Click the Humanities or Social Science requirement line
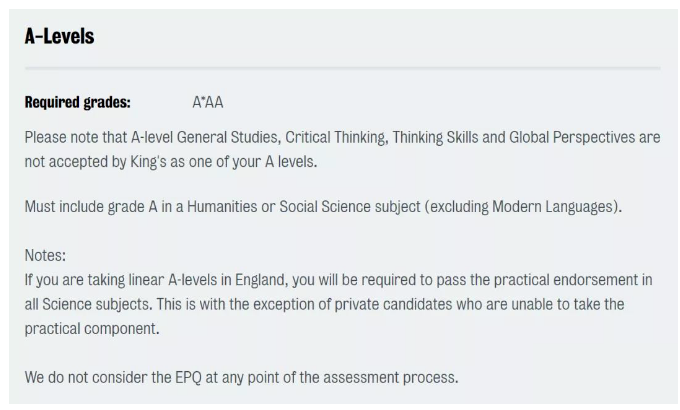This screenshot has height=410, width=680. coord(323,207)
